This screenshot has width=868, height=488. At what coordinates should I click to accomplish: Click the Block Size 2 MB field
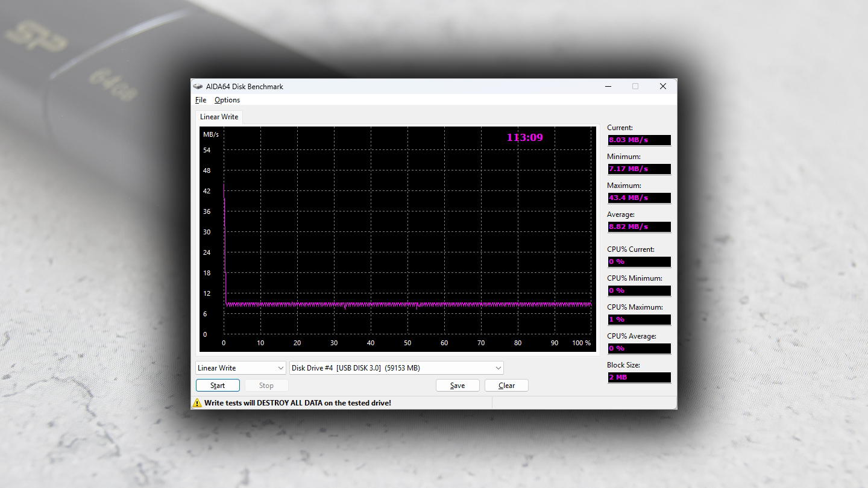[638, 377]
